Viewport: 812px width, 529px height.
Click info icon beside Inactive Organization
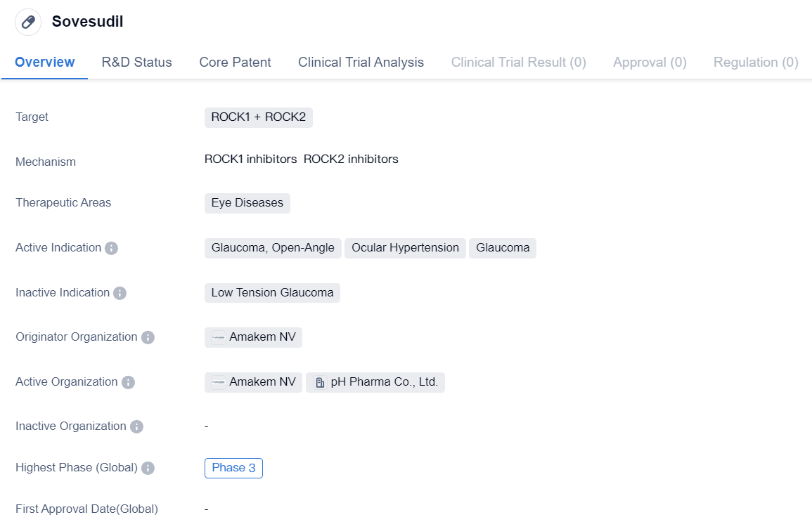[x=136, y=426]
